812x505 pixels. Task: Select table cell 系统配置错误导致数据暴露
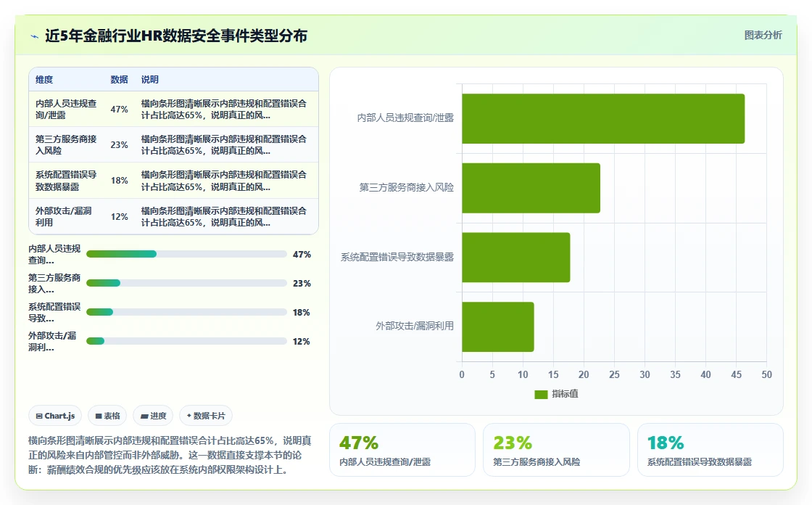click(x=66, y=181)
